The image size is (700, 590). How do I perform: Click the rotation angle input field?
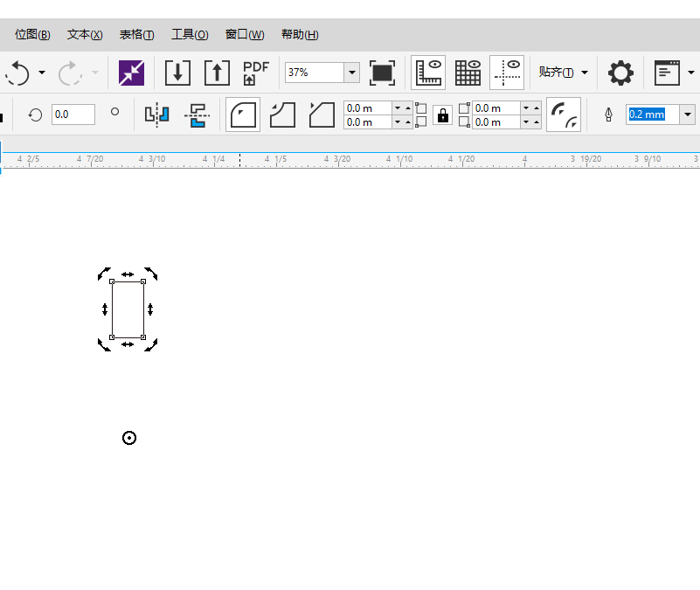(73, 115)
